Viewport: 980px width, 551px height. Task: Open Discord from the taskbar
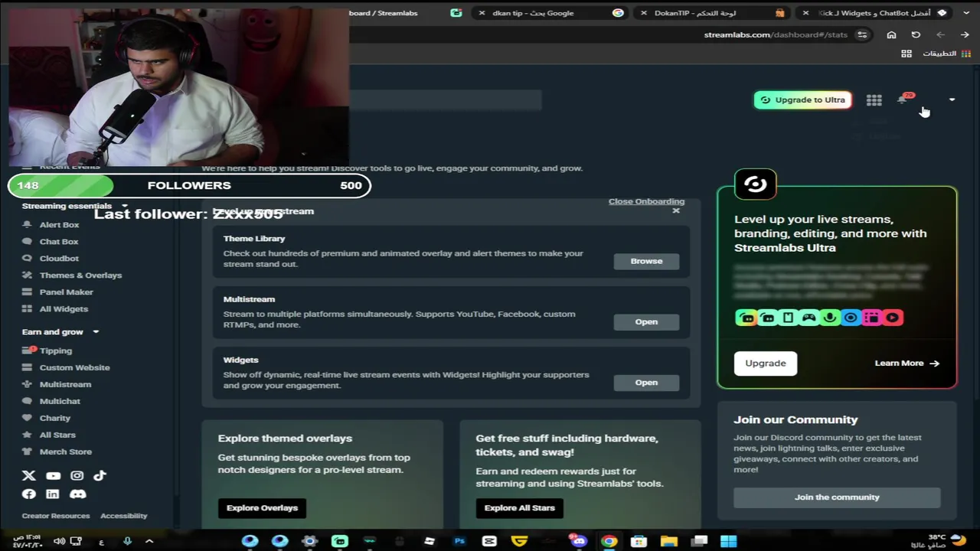(x=579, y=541)
